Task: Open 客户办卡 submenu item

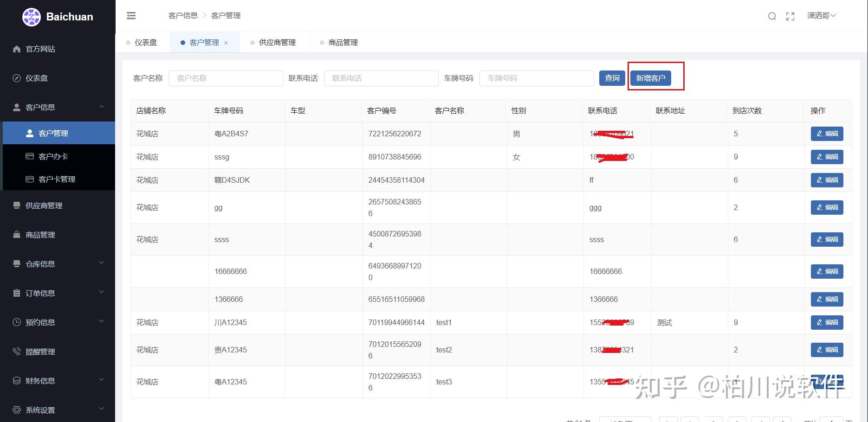Action: click(59, 156)
